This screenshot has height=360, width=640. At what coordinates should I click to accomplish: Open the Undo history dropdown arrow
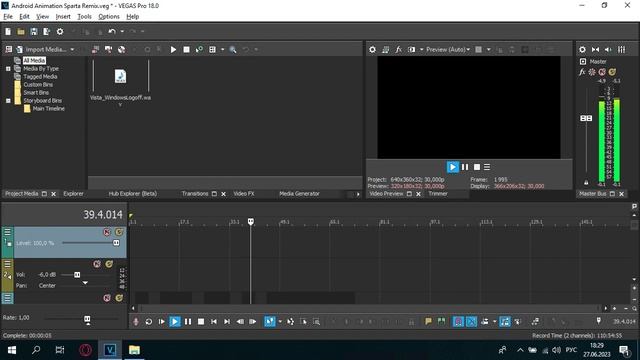122,31
